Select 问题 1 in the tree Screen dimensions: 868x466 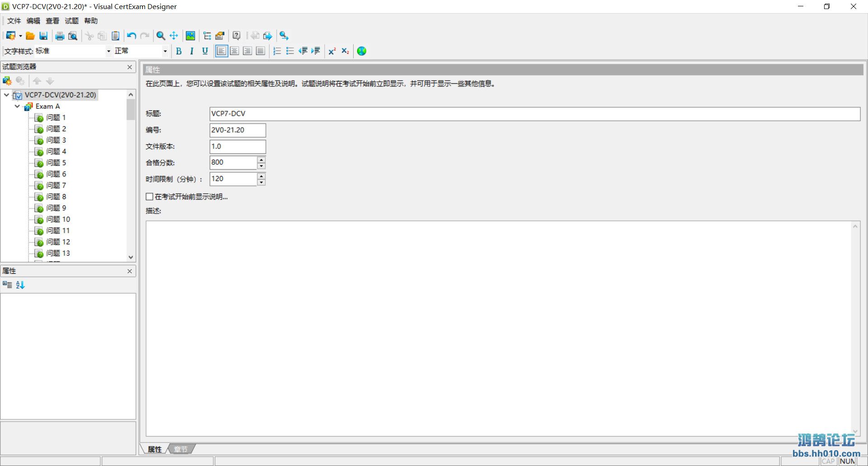(56, 118)
